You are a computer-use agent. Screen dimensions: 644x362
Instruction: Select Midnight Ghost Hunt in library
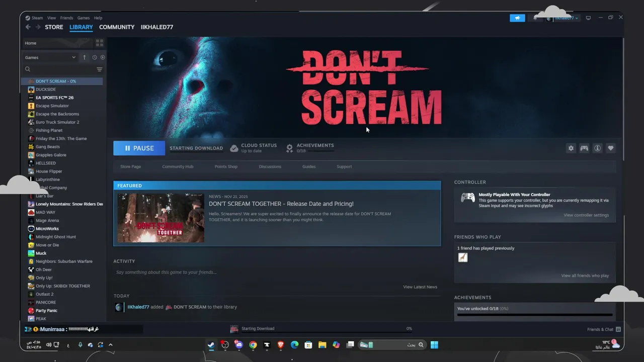56,237
